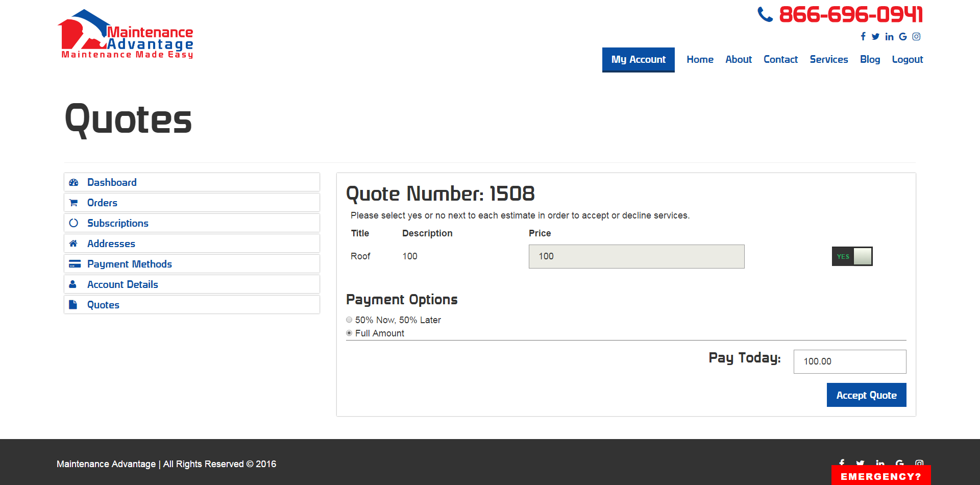Open the My Account menu tab
The image size is (980, 485).
pyautogui.click(x=639, y=60)
